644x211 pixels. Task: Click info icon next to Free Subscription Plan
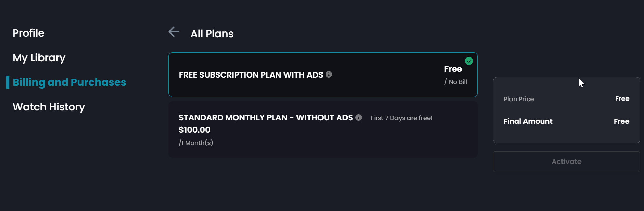(x=329, y=74)
